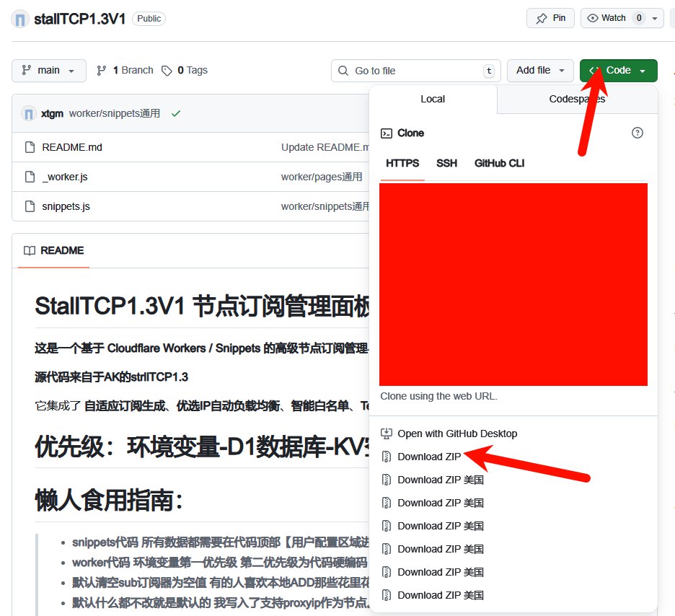Click the Go to file search field
This screenshot has height=616, width=675.
pos(415,71)
